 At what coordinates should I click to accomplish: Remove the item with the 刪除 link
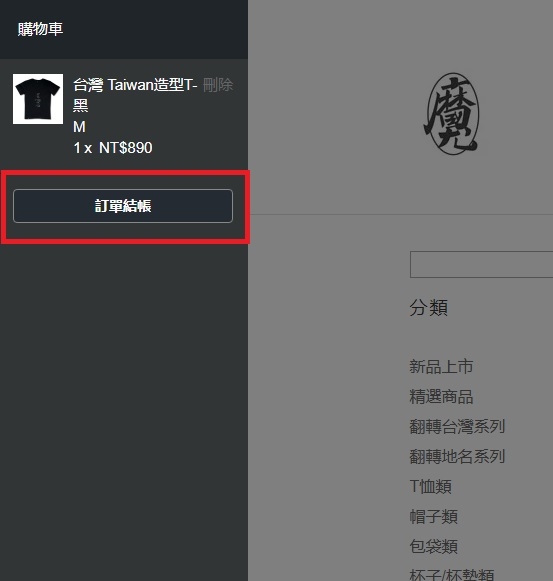218,85
